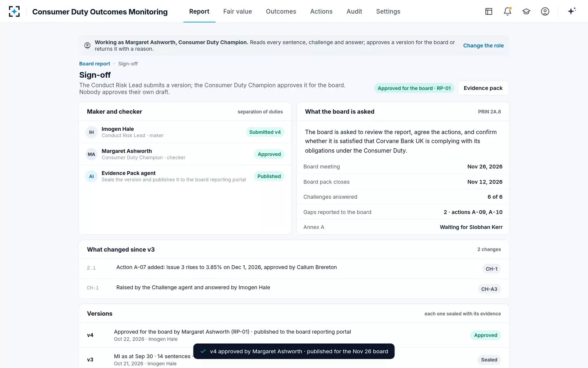This screenshot has width=588, height=368.
Task: Click the 'Nov 12, 2026' pack closes date
Action: [x=485, y=182]
